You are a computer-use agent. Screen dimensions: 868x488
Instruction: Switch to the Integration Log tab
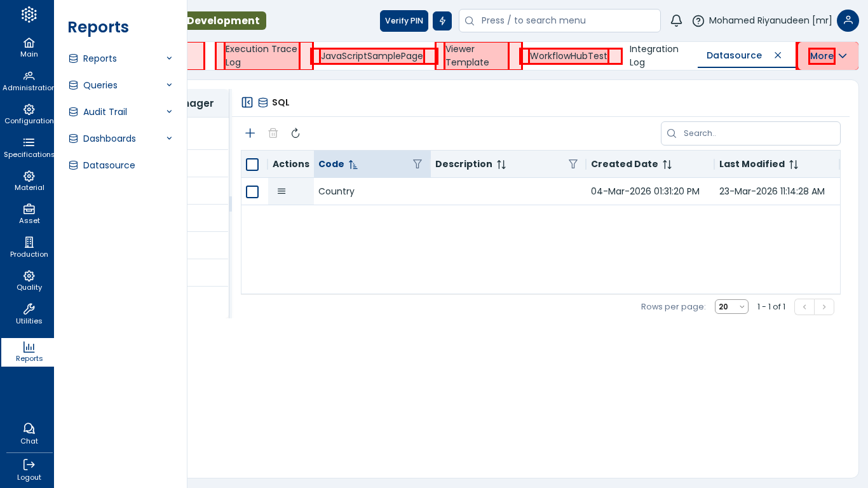tap(654, 56)
